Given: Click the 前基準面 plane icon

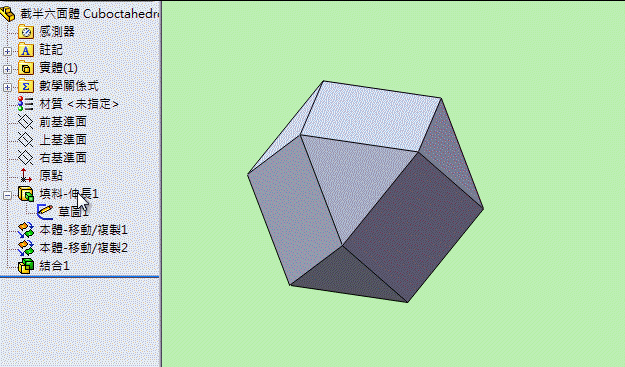Looking at the screenshot, I should [x=26, y=122].
